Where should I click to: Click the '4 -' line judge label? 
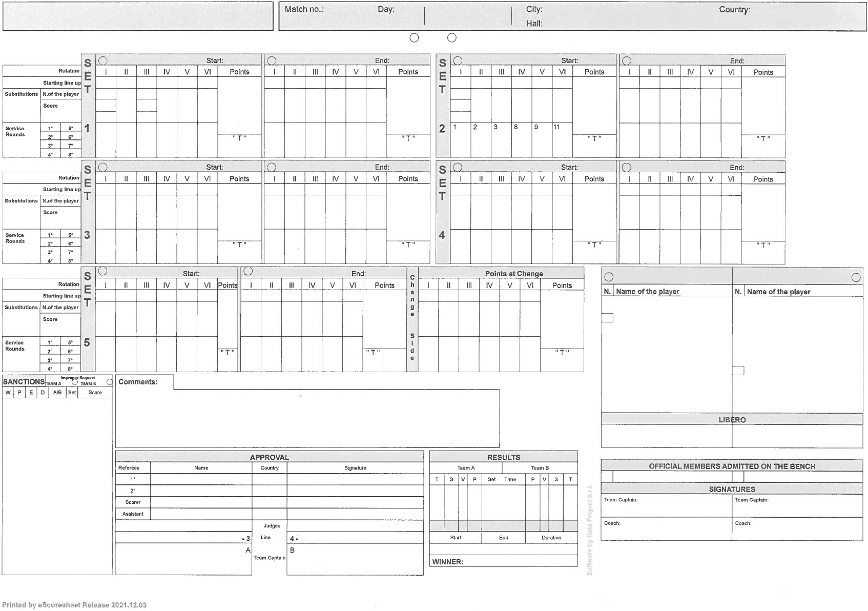click(294, 539)
